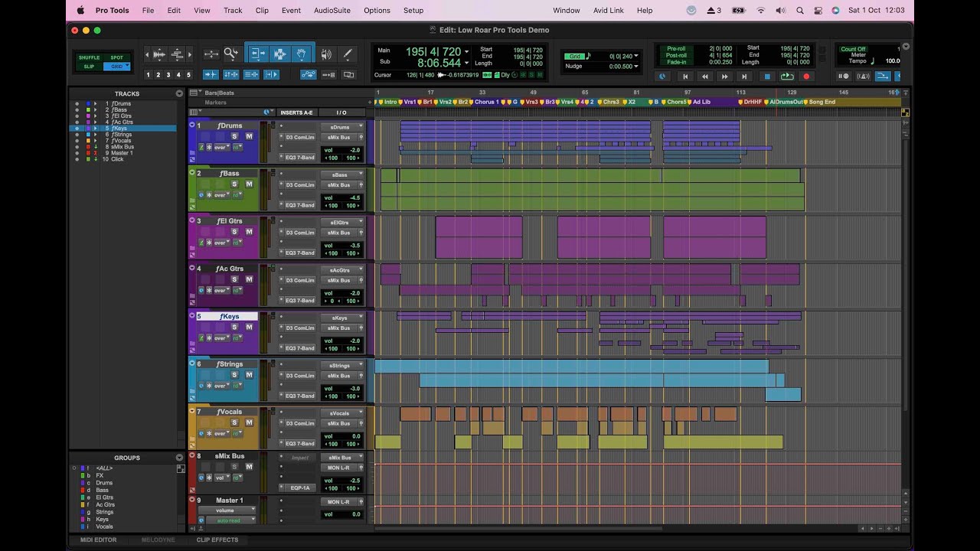This screenshot has height=551, width=980.
Task: Enable Shuffle edit mode
Action: point(89,57)
